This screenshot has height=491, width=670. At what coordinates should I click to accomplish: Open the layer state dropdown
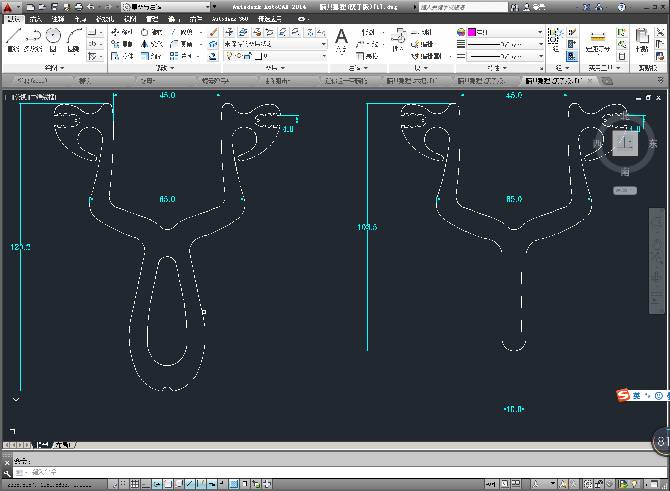coord(276,44)
